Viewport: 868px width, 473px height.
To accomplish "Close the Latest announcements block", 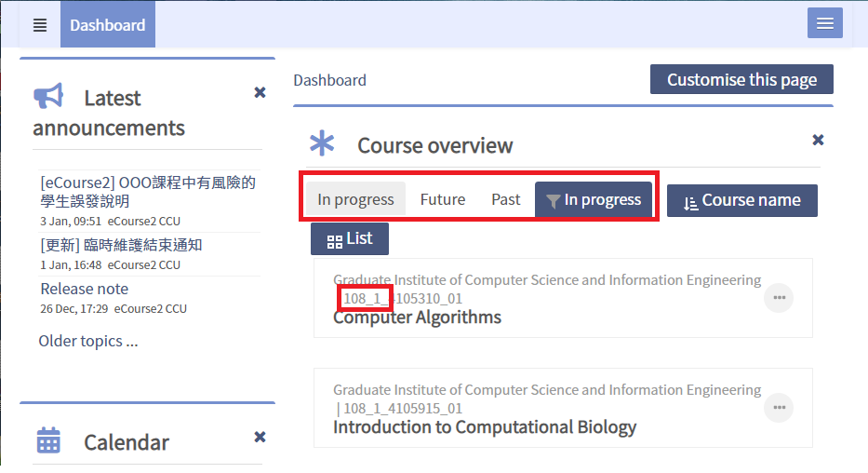I will tap(260, 92).
